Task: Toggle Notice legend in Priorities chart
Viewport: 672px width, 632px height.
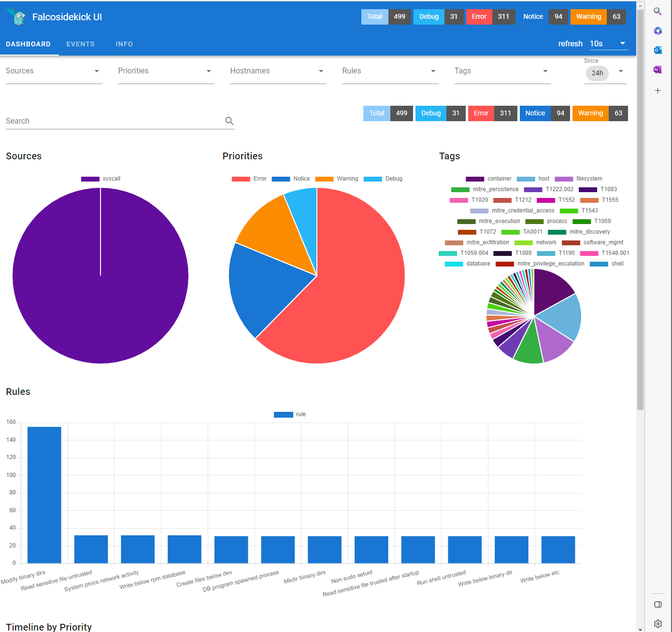Action: [291, 179]
